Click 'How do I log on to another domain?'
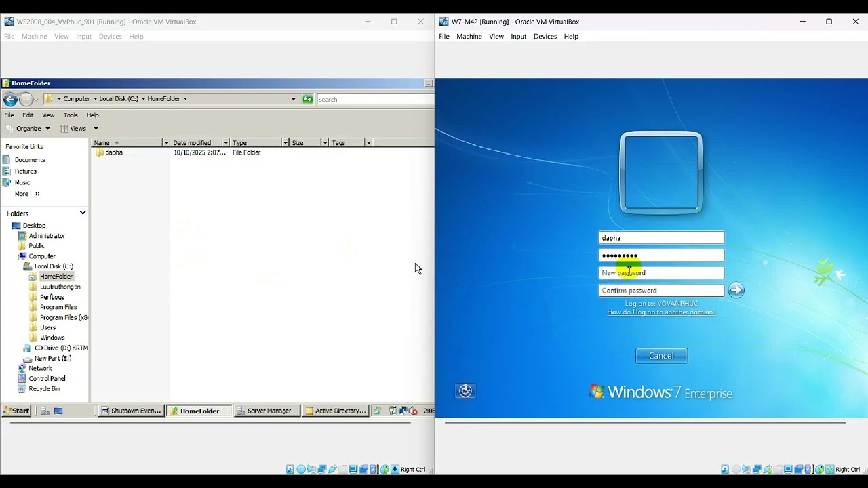The image size is (868, 488). point(661,312)
